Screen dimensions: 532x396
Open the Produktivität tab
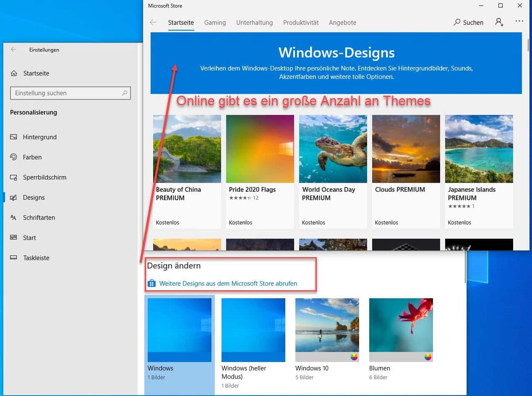301,23
